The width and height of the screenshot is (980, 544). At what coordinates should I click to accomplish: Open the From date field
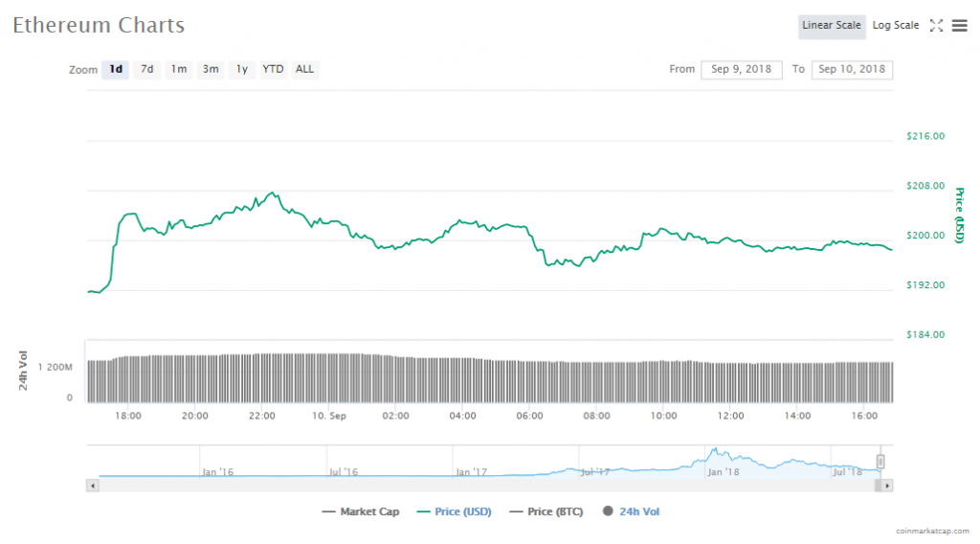[741, 69]
